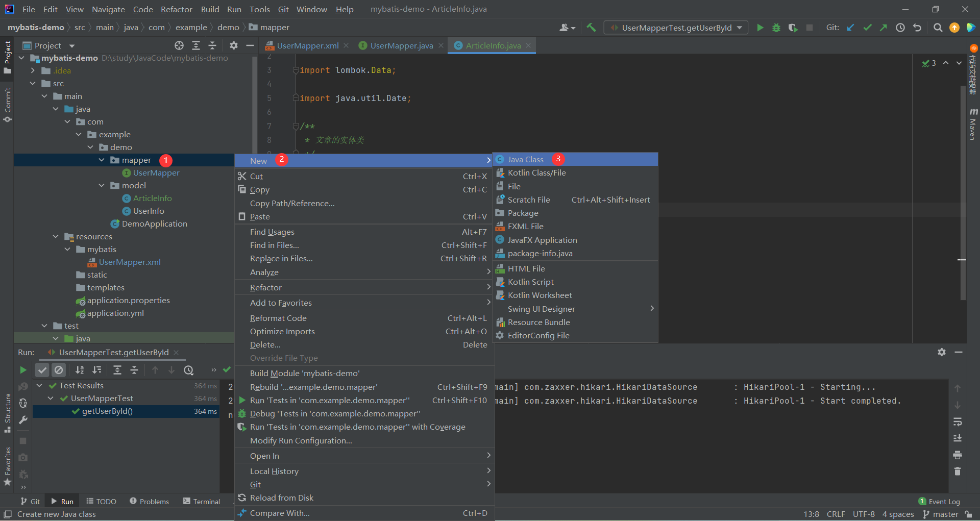Select getUserById() test result row

tap(126, 411)
